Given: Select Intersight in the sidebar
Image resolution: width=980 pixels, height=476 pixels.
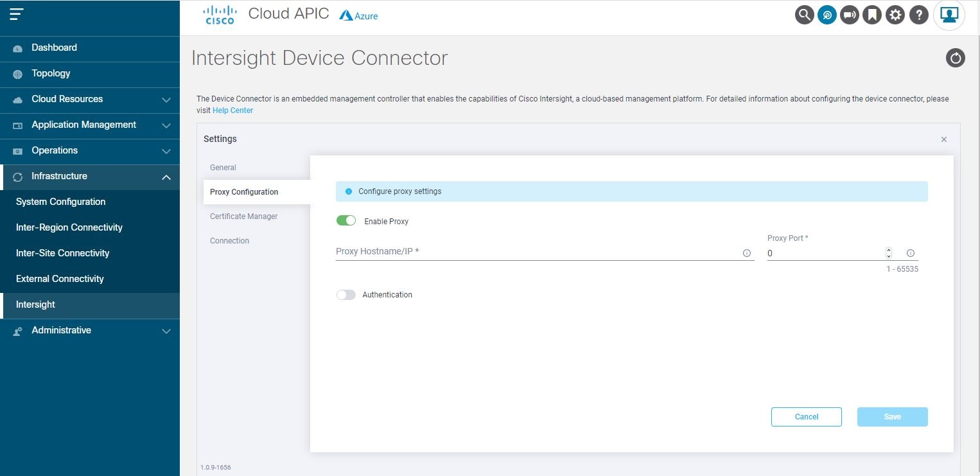Looking at the screenshot, I should click(90, 305).
